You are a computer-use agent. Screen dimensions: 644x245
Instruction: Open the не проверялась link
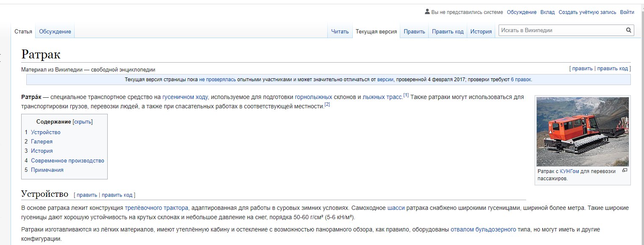(218, 80)
